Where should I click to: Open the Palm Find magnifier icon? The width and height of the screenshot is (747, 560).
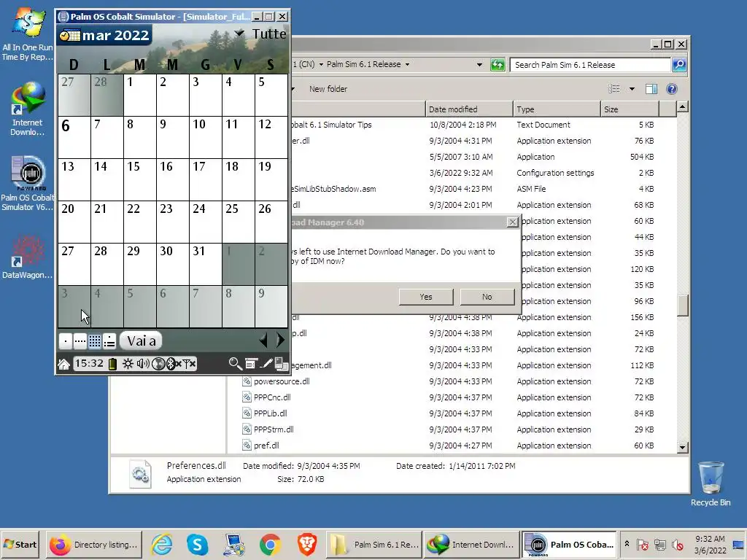[234, 364]
